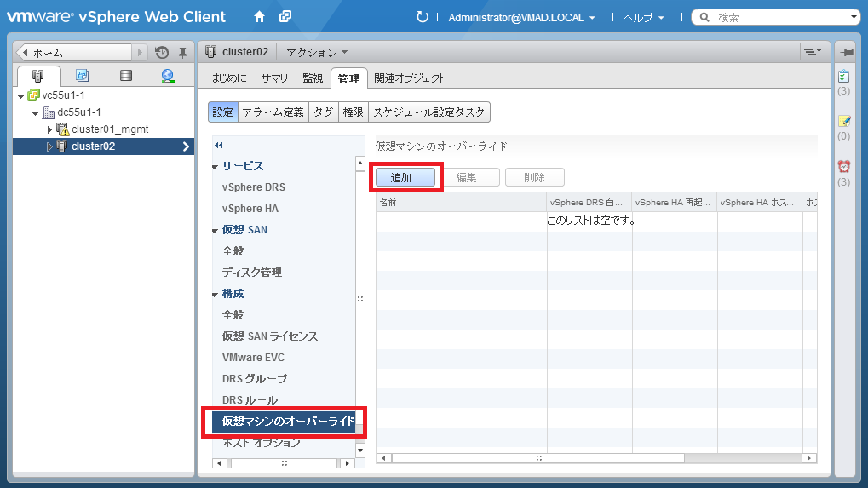Image resolution: width=868 pixels, height=488 pixels.
Task: Open search options dropdown arrow
Action: [854, 18]
